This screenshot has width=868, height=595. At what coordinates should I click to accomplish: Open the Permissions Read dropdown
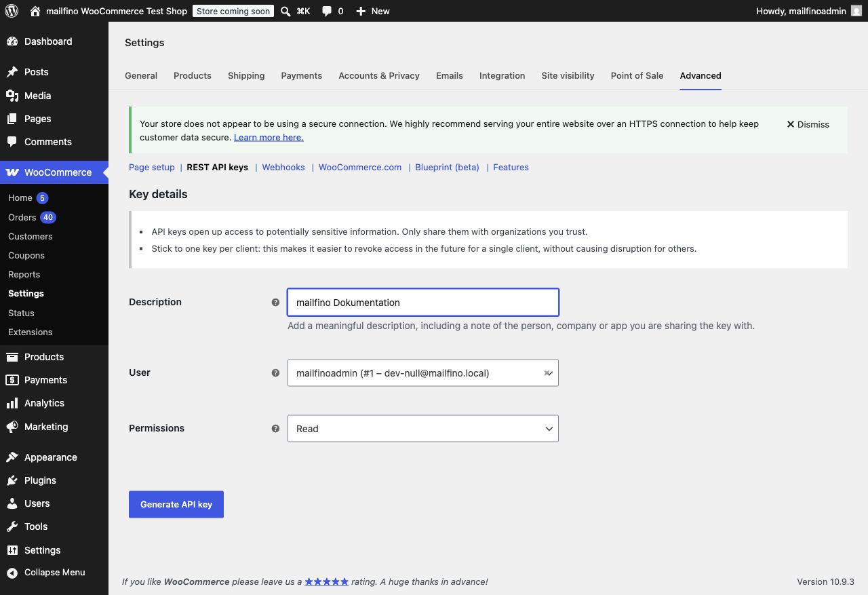tap(423, 429)
